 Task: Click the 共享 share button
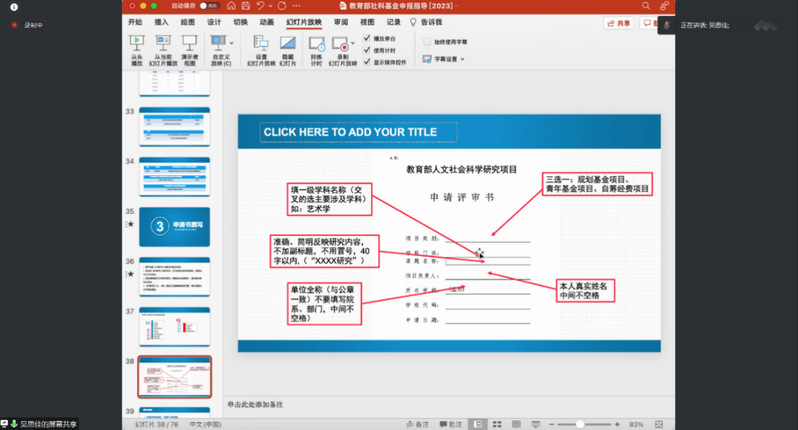620,22
